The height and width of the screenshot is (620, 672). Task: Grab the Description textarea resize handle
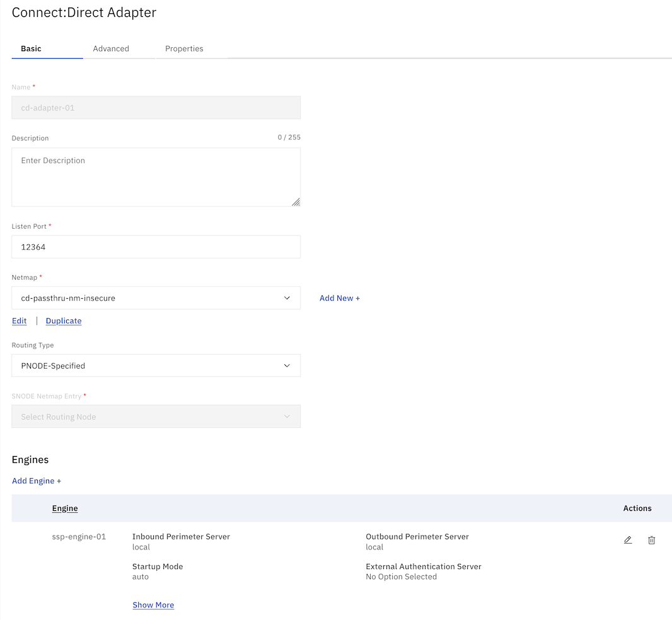[296, 202]
